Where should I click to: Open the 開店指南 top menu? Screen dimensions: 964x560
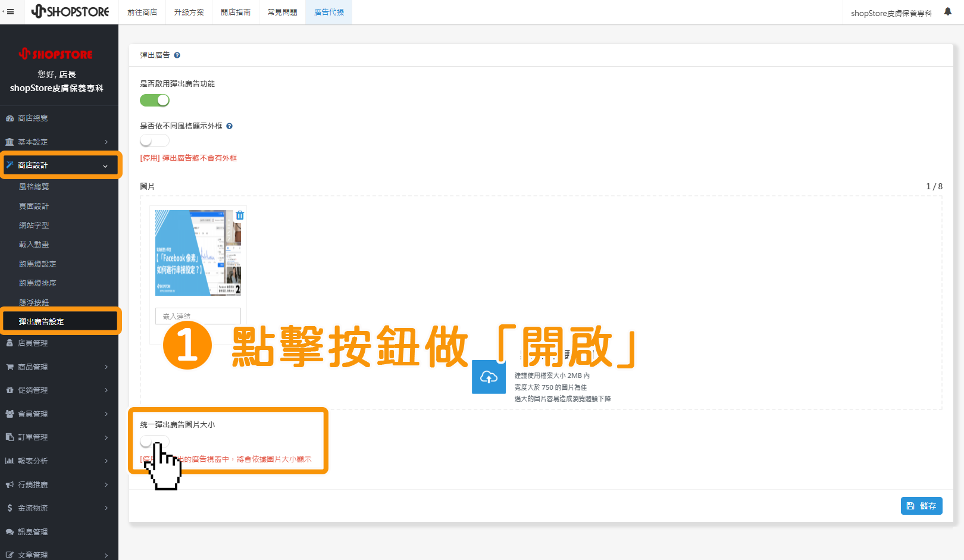pos(236,12)
